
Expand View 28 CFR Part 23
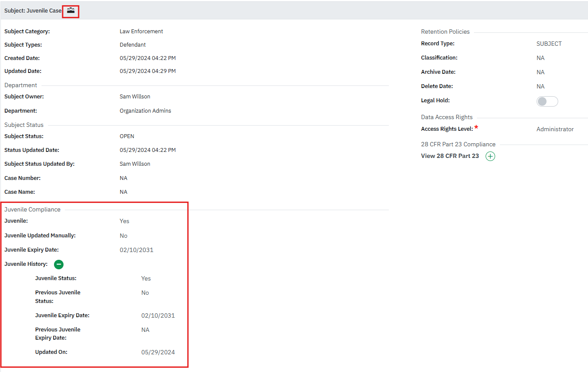[x=490, y=157]
